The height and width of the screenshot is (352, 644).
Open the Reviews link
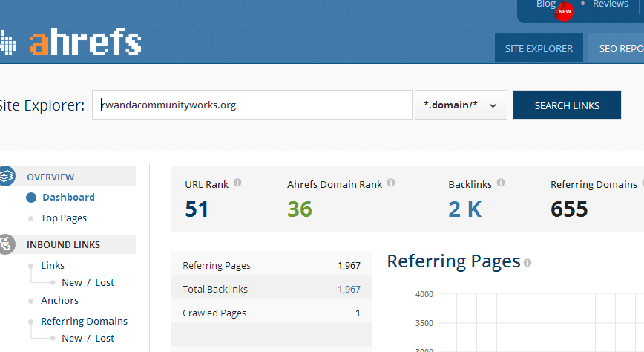tap(611, 4)
